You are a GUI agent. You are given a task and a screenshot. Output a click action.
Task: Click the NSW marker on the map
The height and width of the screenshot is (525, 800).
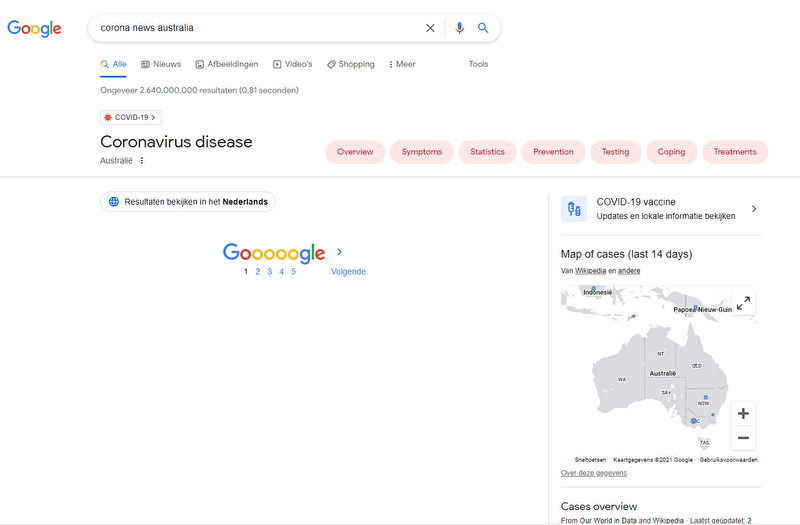pos(706,397)
